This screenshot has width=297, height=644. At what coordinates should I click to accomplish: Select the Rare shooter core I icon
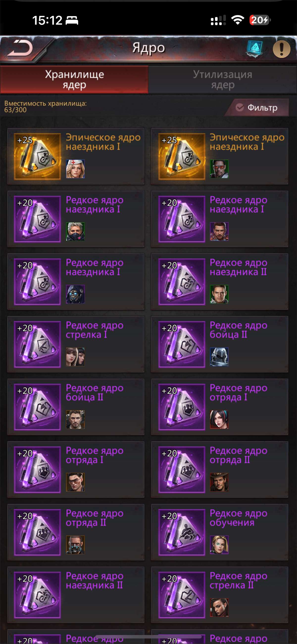coord(38,344)
